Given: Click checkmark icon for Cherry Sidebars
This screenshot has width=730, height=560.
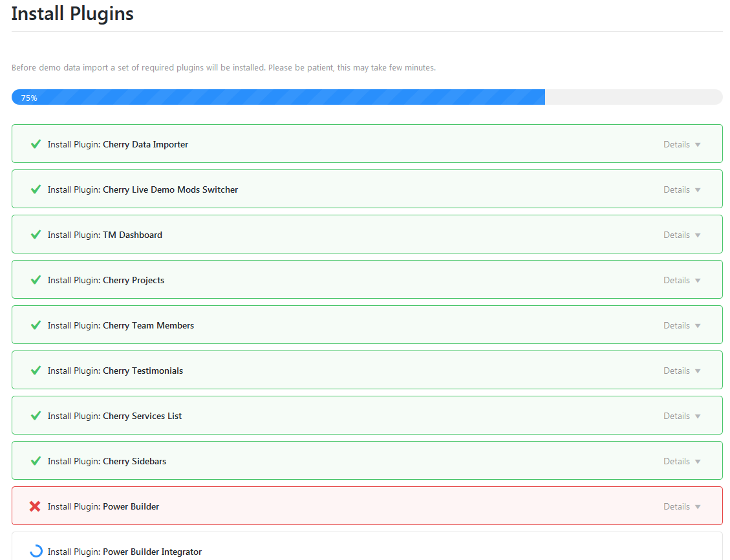Looking at the screenshot, I should click(x=36, y=461).
